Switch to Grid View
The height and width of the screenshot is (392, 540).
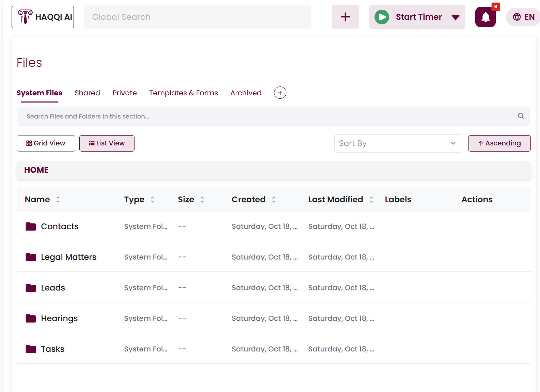[x=46, y=143]
